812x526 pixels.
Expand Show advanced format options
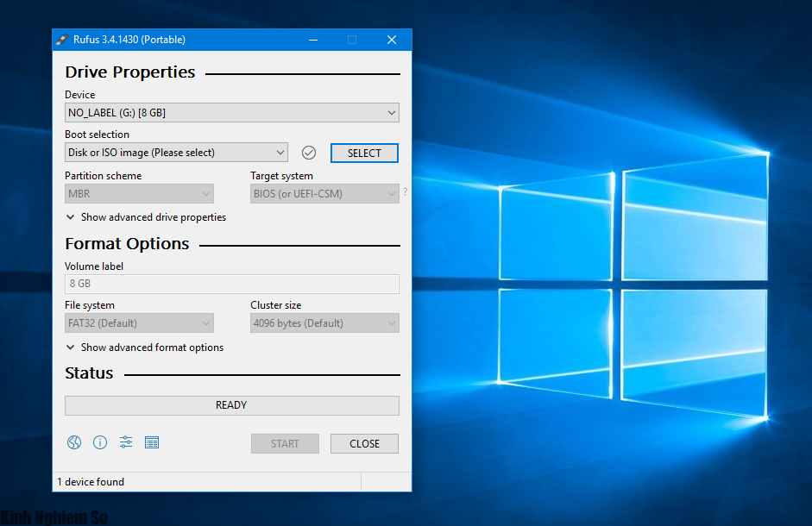click(x=145, y=348)
